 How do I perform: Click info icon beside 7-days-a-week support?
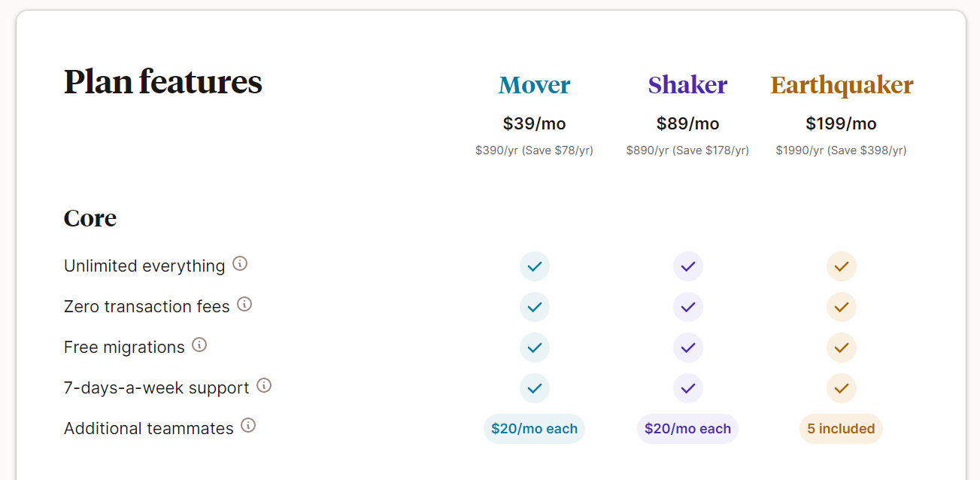[x=264, y=386]
